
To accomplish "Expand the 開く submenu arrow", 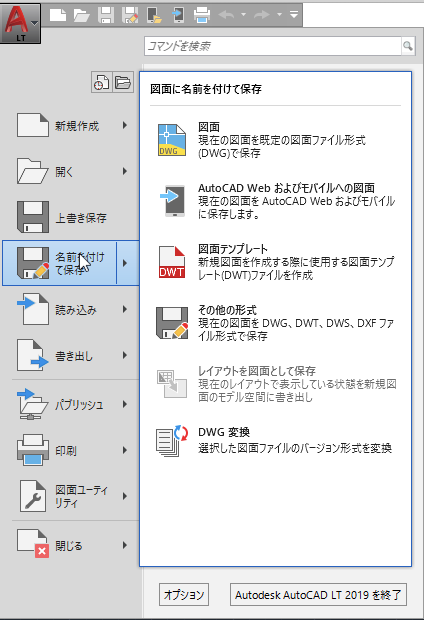I will [125, 172].
